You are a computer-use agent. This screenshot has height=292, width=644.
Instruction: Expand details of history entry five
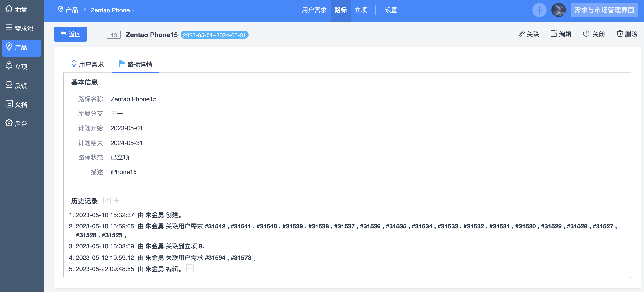(190, 268)
